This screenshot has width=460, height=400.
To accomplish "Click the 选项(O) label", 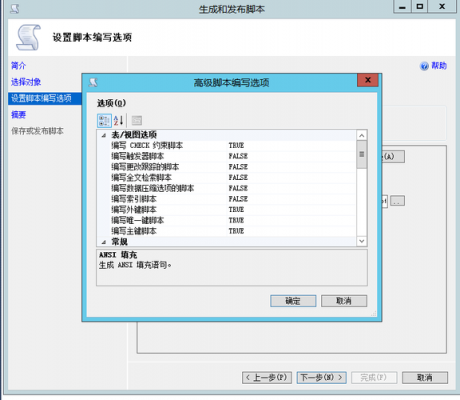I will tap(111, 103).
